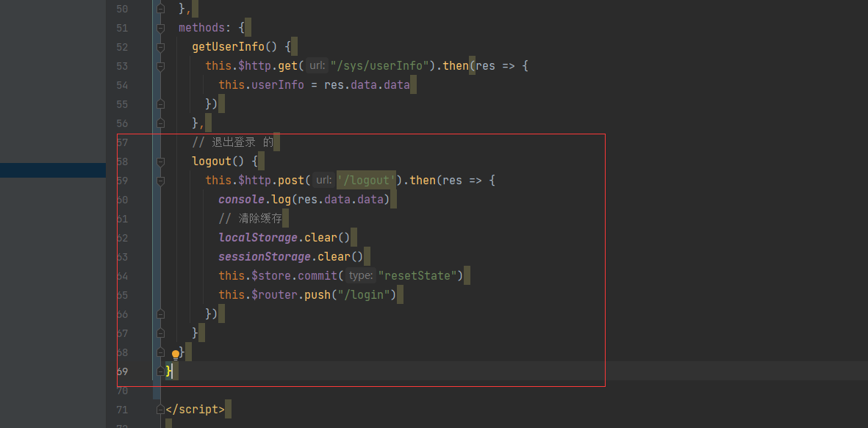Click the word 'console' on line 60

click(x=241, y=199)
